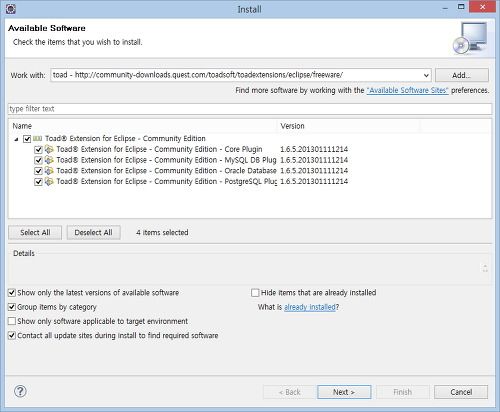Image resolution: width=500 pixels, height=412 pixels.
Task: Select the PostgreSQL Plugin row text
Action: point(166,181)
